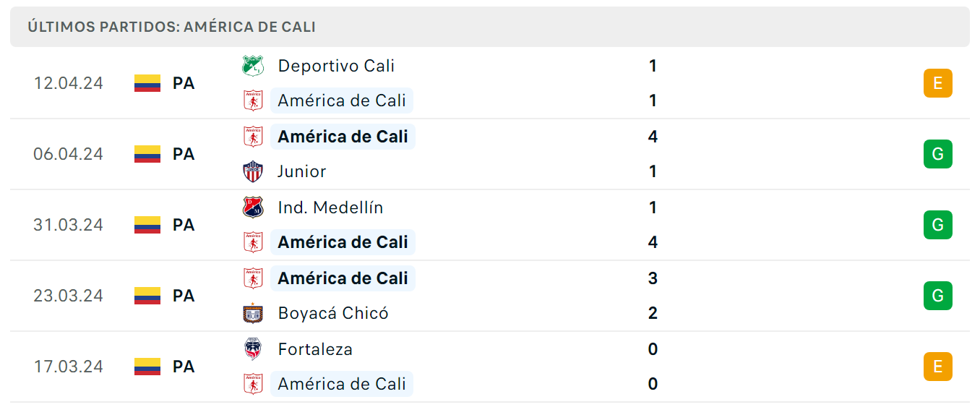Click the orange E badge for 12.04.24
The height and width of the screenshot is (415, 980).
pos(938,83)
